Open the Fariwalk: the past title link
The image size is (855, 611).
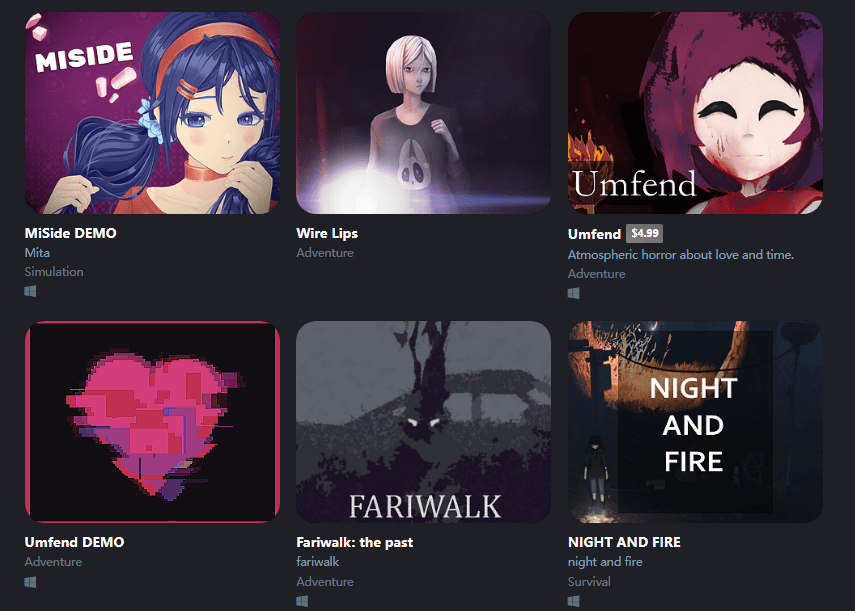pos(354,542)
